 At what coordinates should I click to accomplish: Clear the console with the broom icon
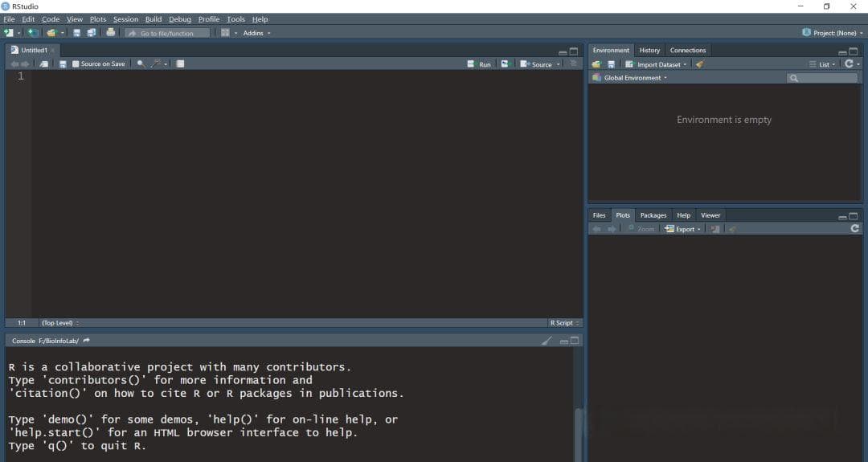coord(547,341)
